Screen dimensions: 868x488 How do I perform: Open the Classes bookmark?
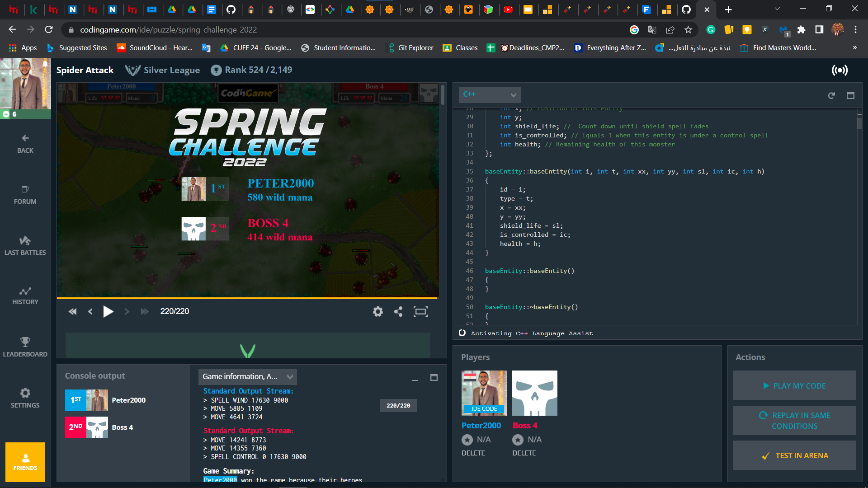click(x=460, y=48)
